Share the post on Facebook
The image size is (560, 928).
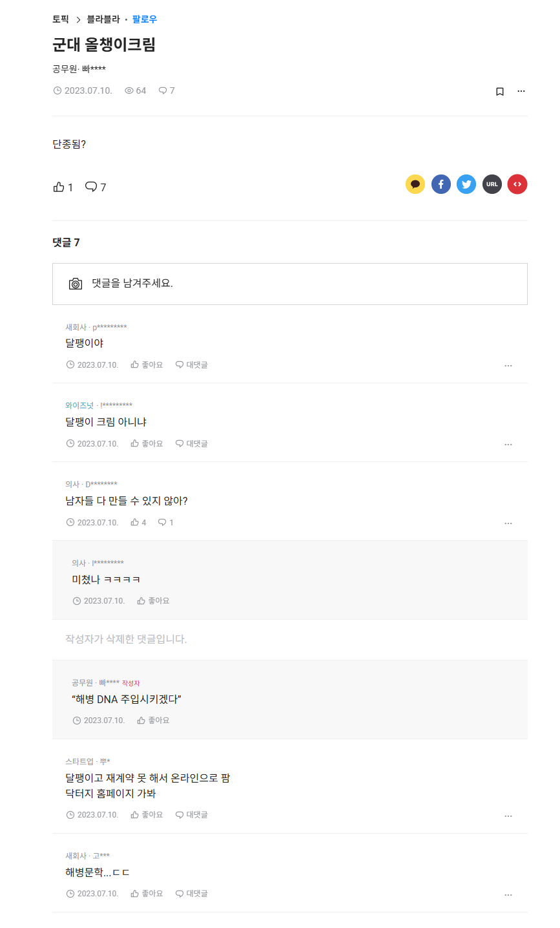(441, 184)
